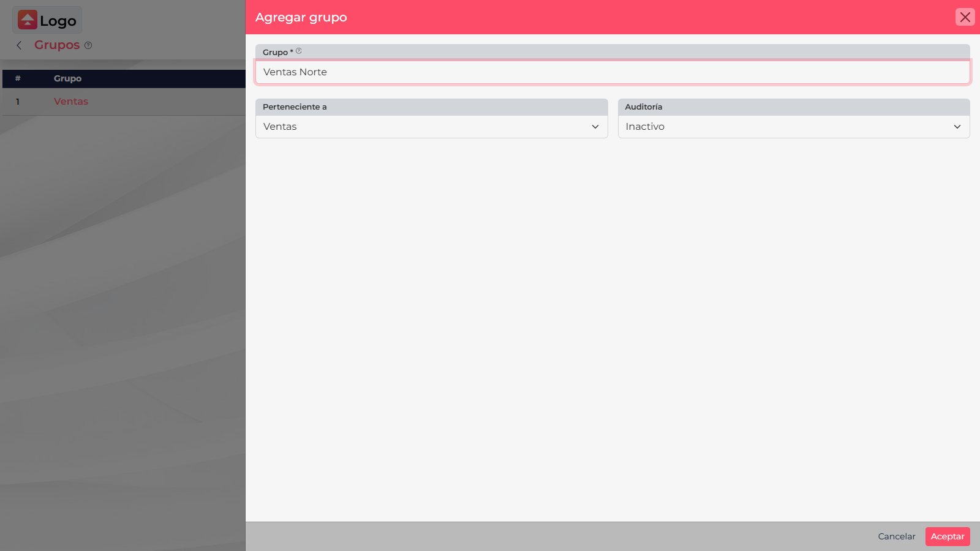Screen dimensions: 980x551
Task: Click the Perteneciente a label
Action: pyautogui.click(x=295, y=107)
